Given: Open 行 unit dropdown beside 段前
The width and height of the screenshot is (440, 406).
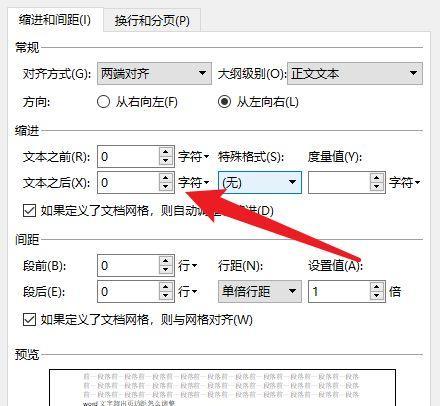Looking at the screenshot, I should [188, 266].
